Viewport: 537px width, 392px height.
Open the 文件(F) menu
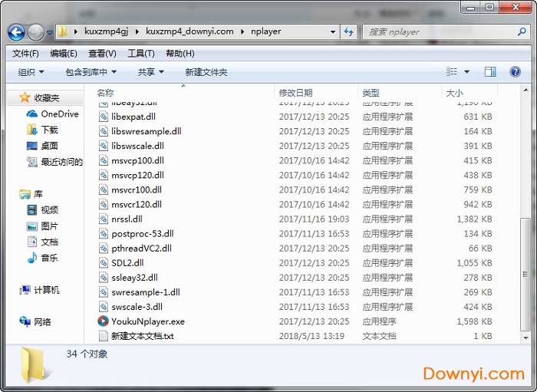(25, 54)
